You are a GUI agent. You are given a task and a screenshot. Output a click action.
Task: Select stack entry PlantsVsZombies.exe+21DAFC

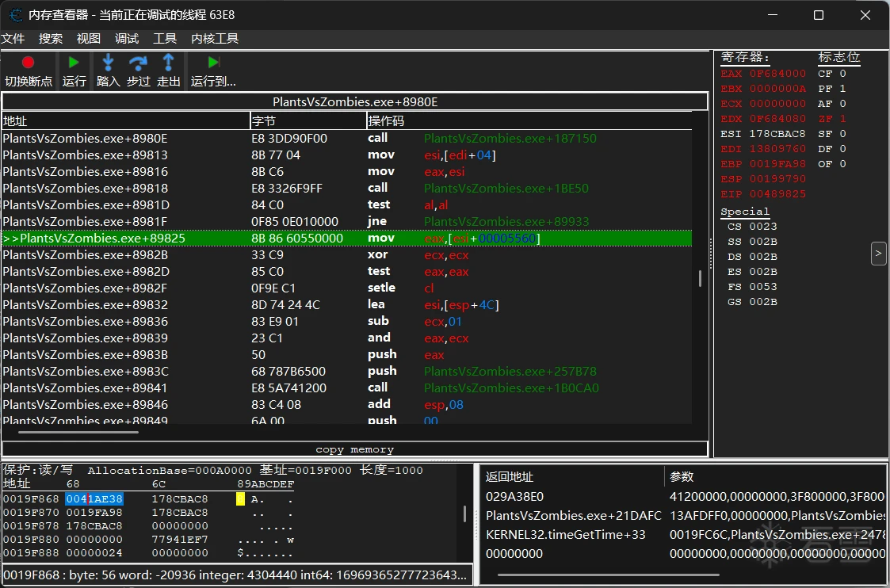click(573, 516)
